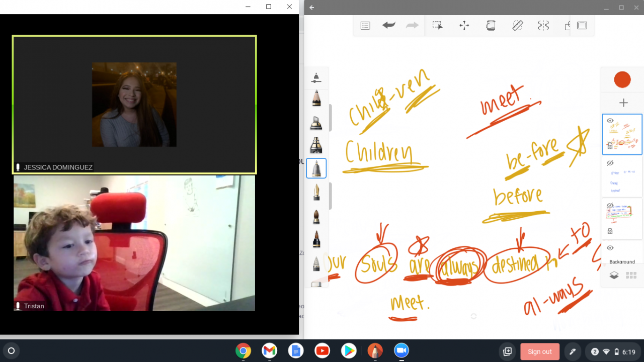Open Gmail from the shelf

(x=270, y=351)
